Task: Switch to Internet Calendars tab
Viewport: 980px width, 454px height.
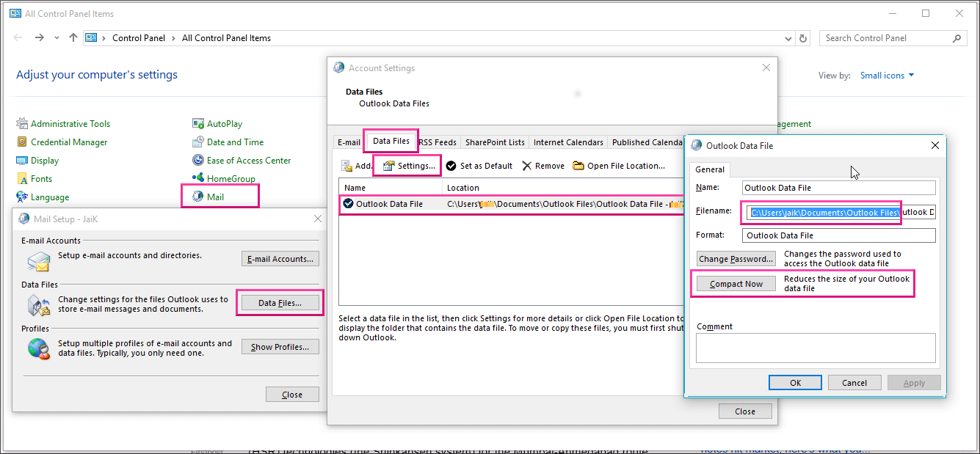Action: [x=568, y=142]
